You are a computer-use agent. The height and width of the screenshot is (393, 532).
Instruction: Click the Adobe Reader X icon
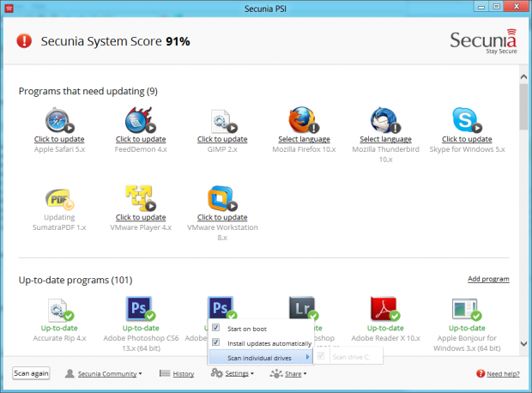385,309
